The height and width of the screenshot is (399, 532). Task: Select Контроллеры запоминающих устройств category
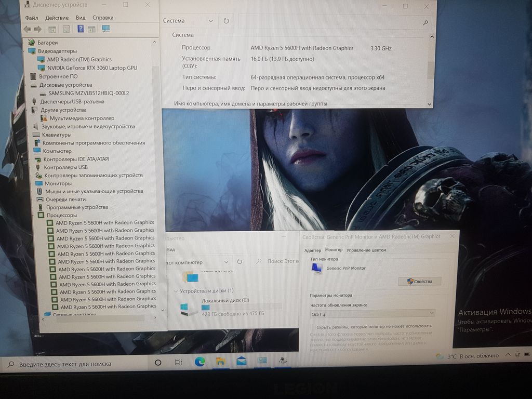click(x=94, y=176)
